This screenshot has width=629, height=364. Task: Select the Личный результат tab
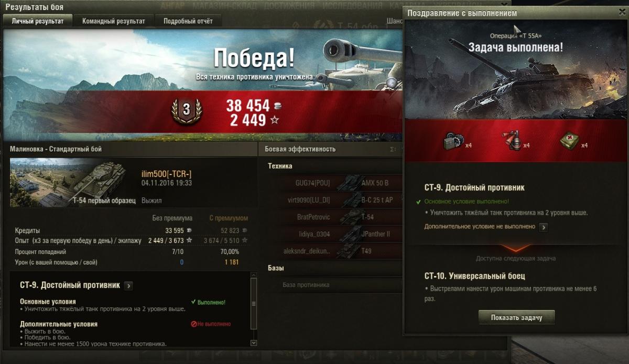pos(37,21)
